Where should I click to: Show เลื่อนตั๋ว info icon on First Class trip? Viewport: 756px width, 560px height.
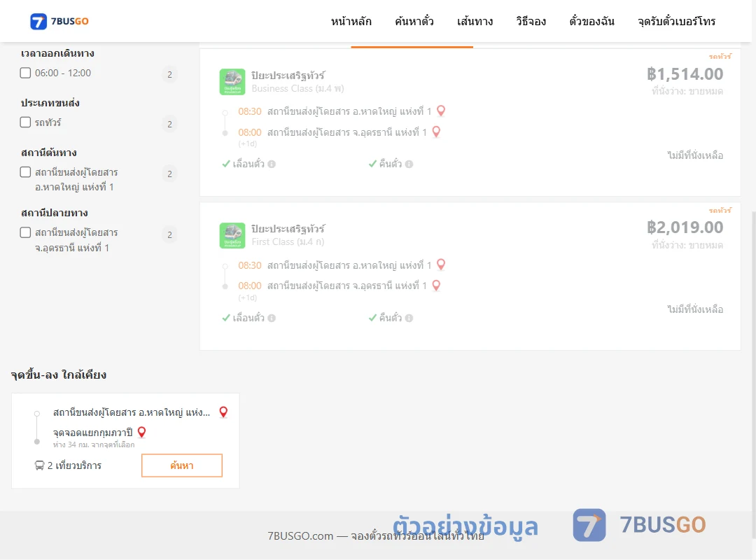[272, 318]
